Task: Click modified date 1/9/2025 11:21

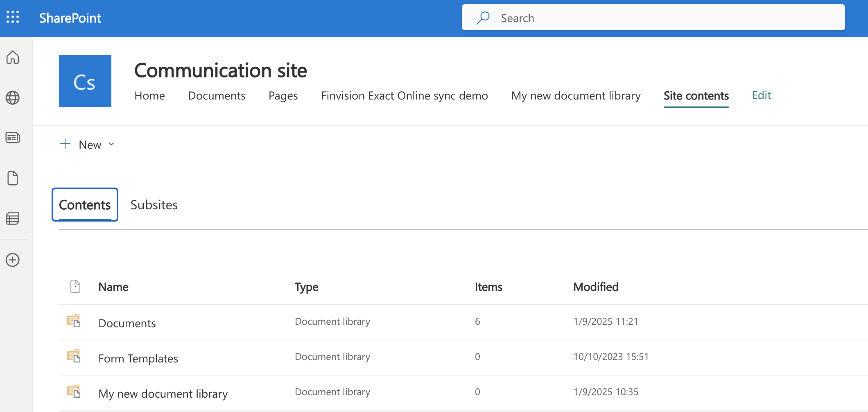Action: point(606,321)
